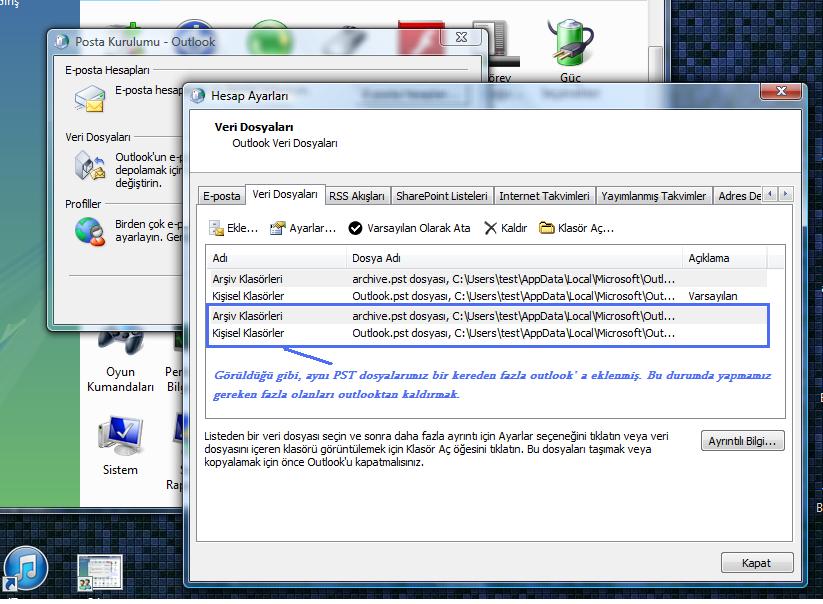Click the Veri Dosyaları icon in Posta Kurulumu
This screenshot has width=823, height=604.
click(x=90, y=166)
